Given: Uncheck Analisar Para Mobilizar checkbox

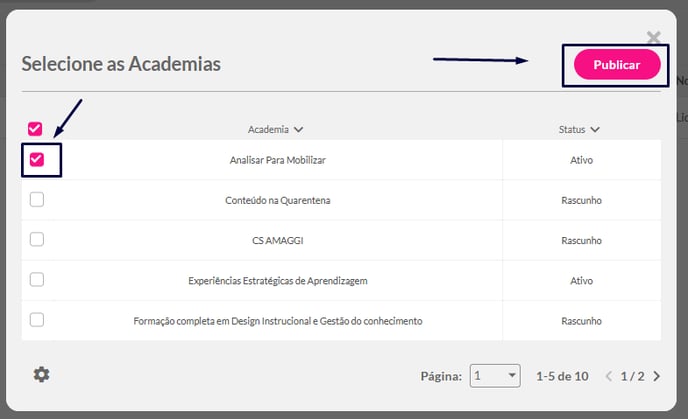Looking at the screenshot, I should tap(37, 159).
